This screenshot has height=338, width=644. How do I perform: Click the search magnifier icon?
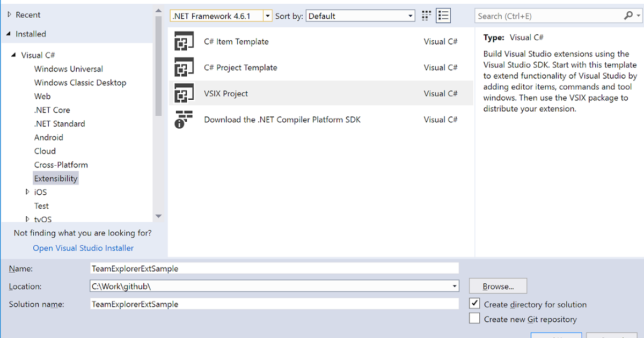tap(627, 16)
